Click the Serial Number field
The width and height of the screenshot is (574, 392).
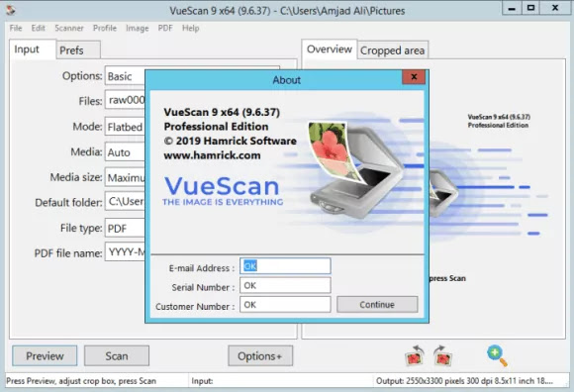click(x=285, y=285)
